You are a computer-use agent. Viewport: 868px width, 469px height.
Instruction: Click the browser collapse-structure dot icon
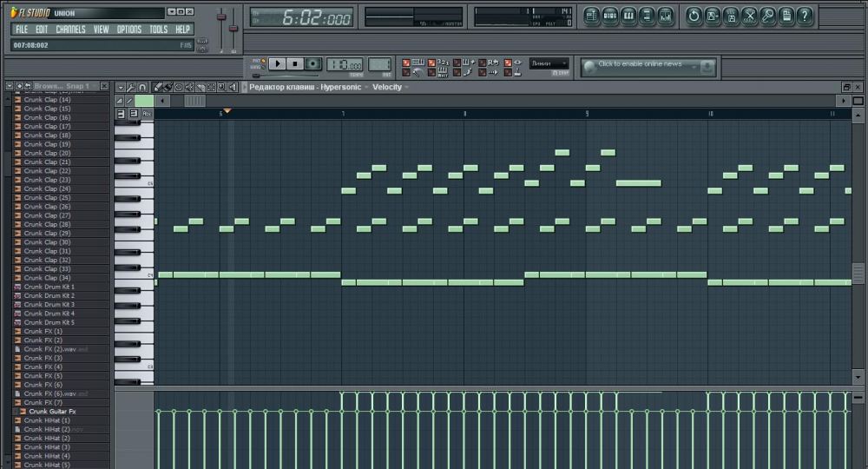19,86
